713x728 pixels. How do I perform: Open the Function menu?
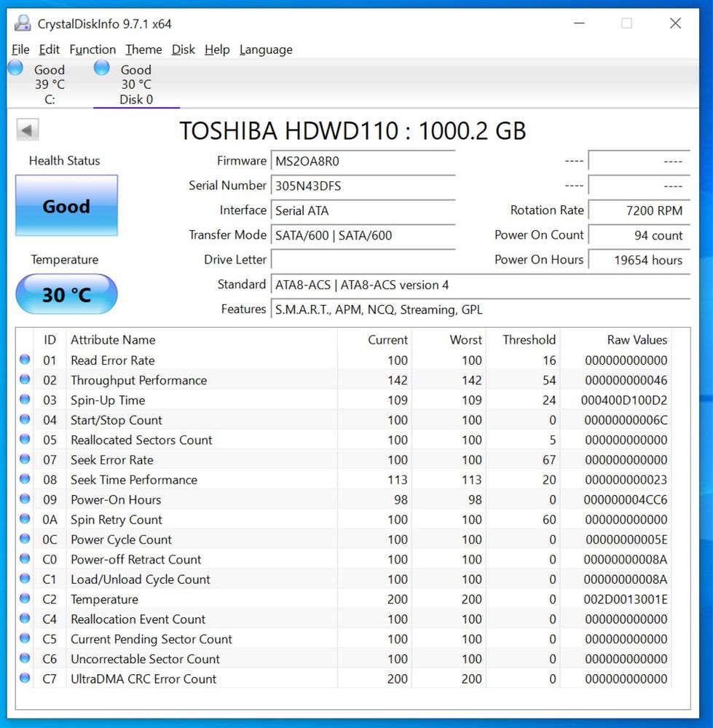[x=92, y=50]
